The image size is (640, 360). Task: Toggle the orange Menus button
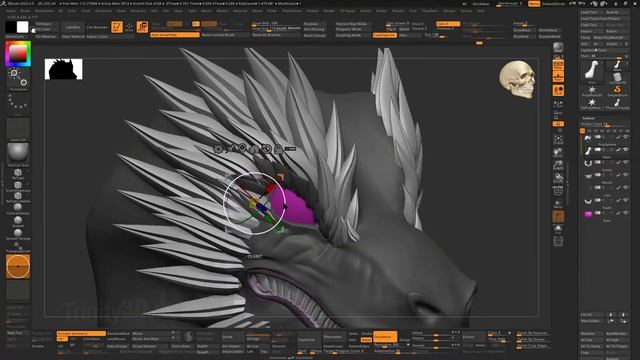534,4
